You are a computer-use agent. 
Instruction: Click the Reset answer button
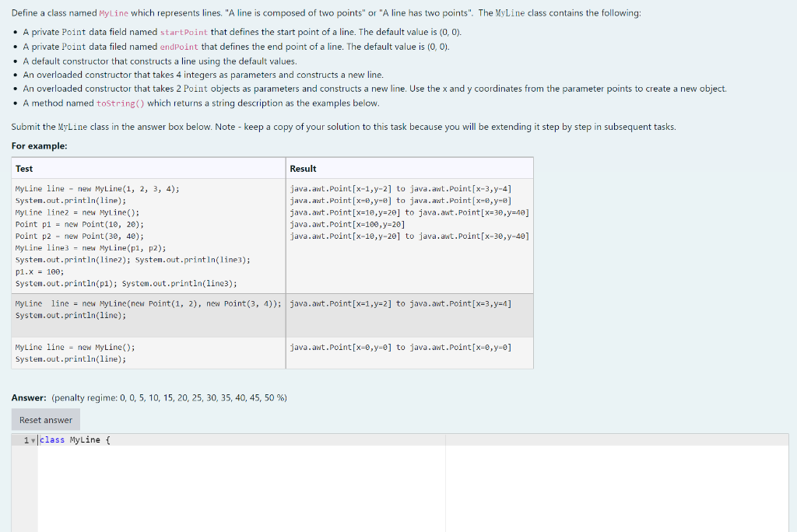point(45,419)
